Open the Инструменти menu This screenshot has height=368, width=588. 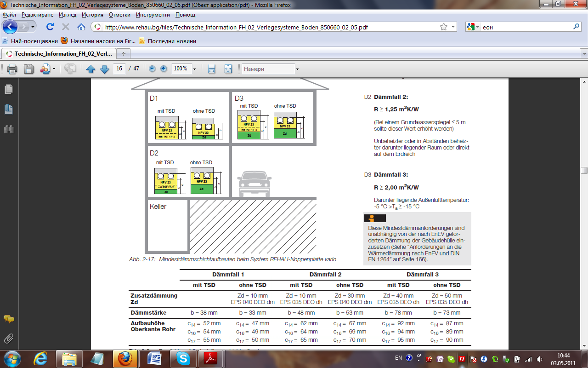click(x=153, y=15)
